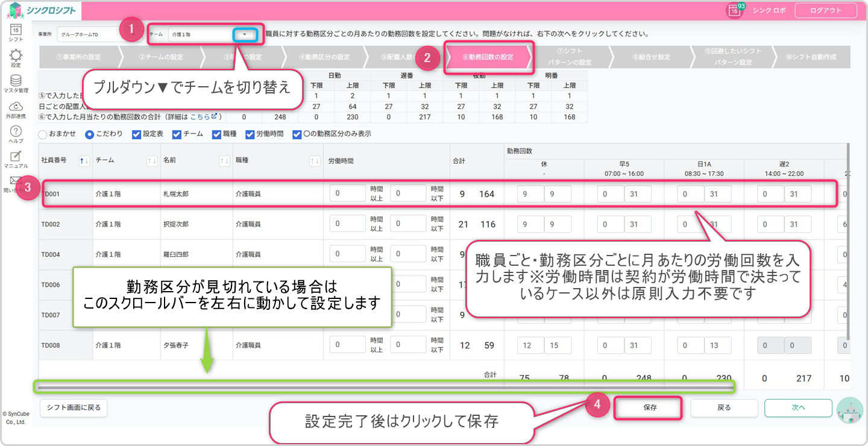Sort the 名前 column using its arrows
The width and height of the screenshot is (868, 446).
[x=224, y=160]
